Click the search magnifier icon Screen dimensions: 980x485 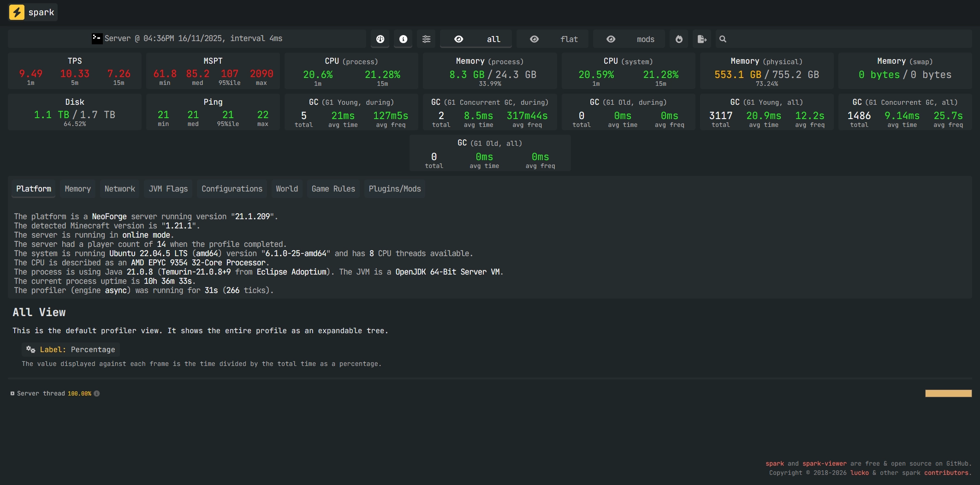tap(723, 39)
